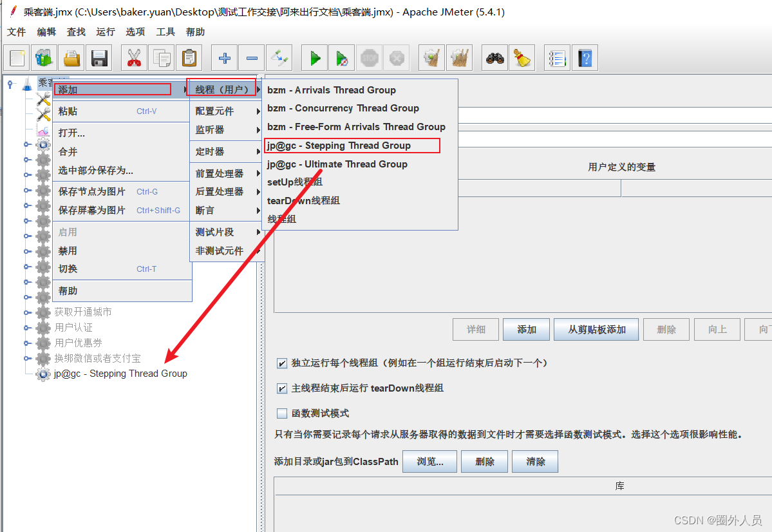Open the 定时器 submenu
Image resolution: width=772 pixels, height=532 pixels.
click(227, 152)
